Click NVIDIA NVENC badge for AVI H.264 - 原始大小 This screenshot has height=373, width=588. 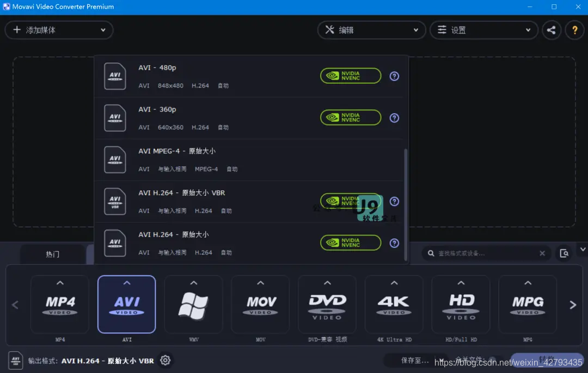pos(351,243)
